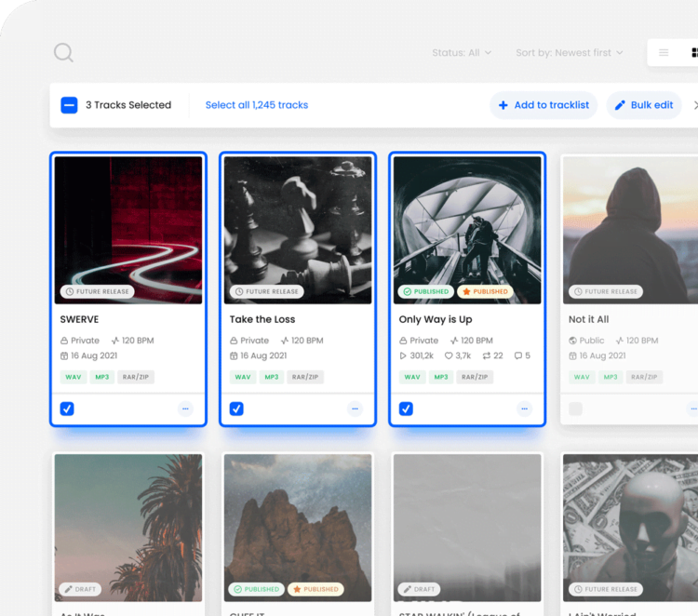Close the selection bar with the X

tap(695, 105)
